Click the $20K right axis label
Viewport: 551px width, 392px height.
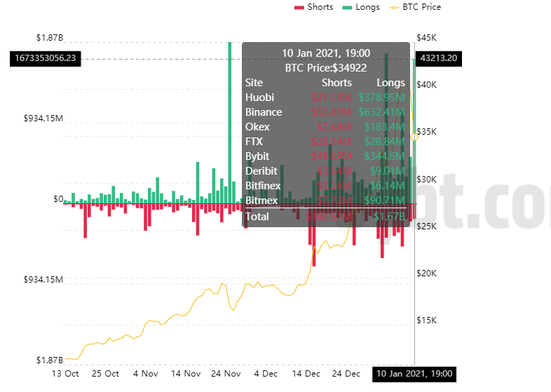427,273
